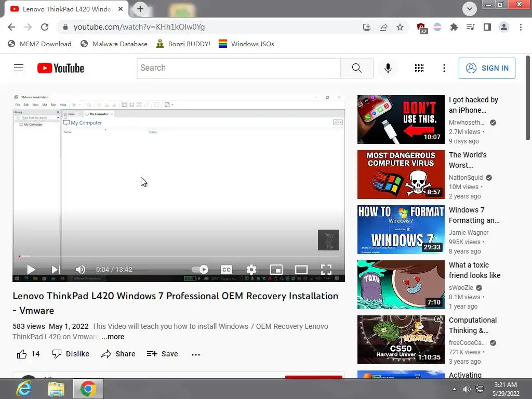Save the video to a playlist
The width and height of the screenshot is (532, 399).
(x=163, y=354)
